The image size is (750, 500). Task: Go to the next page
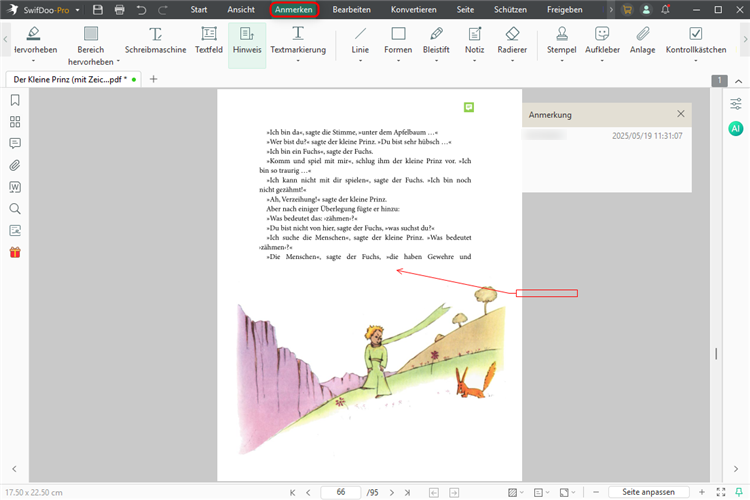coord(392,492)
